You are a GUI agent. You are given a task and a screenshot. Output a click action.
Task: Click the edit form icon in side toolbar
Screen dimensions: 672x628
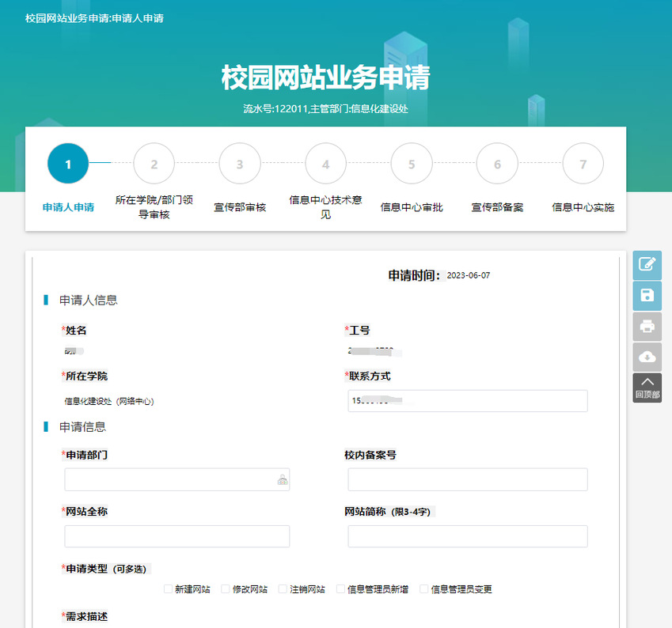click(x=647, y=264)
